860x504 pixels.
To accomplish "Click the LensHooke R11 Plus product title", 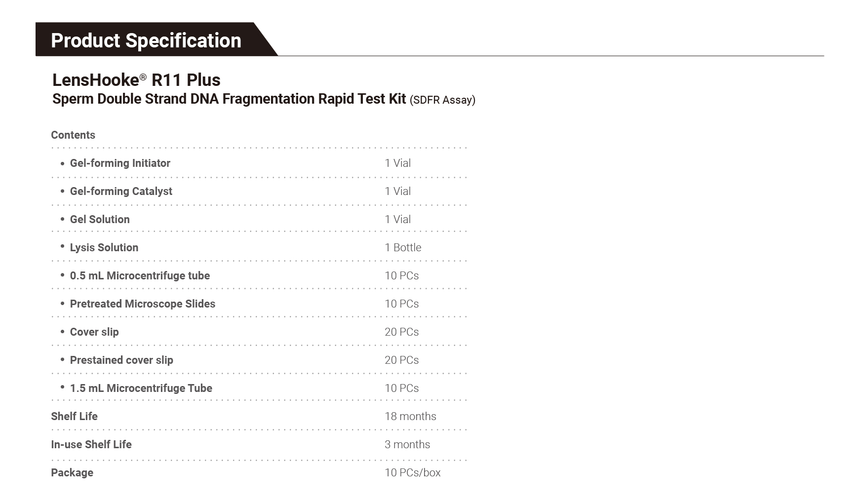I will tap(136, 80).
